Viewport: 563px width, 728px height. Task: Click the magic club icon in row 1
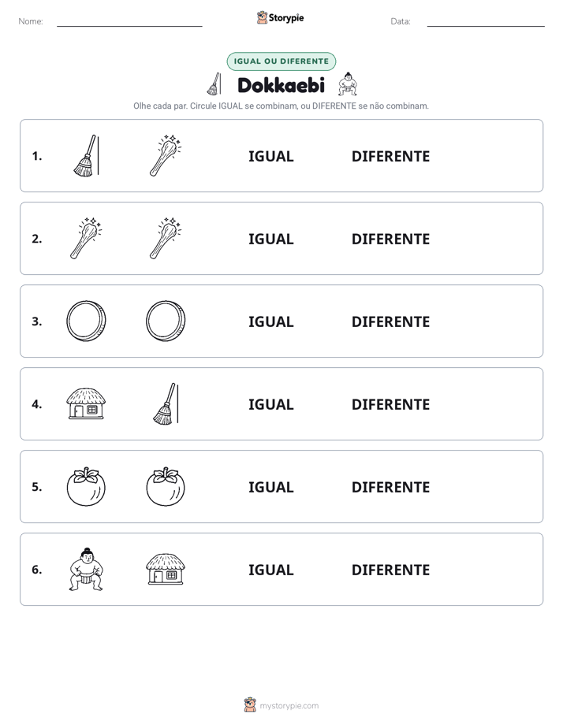click(166, 156)
